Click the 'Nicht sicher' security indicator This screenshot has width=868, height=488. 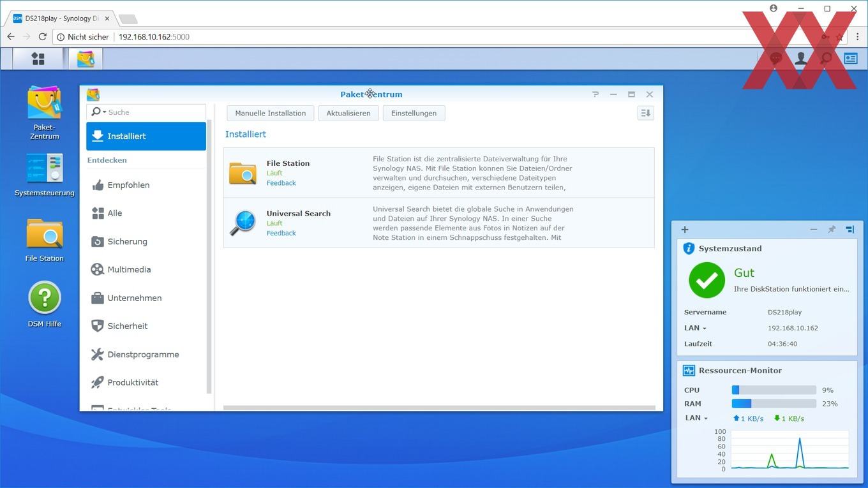coord(83,37)
